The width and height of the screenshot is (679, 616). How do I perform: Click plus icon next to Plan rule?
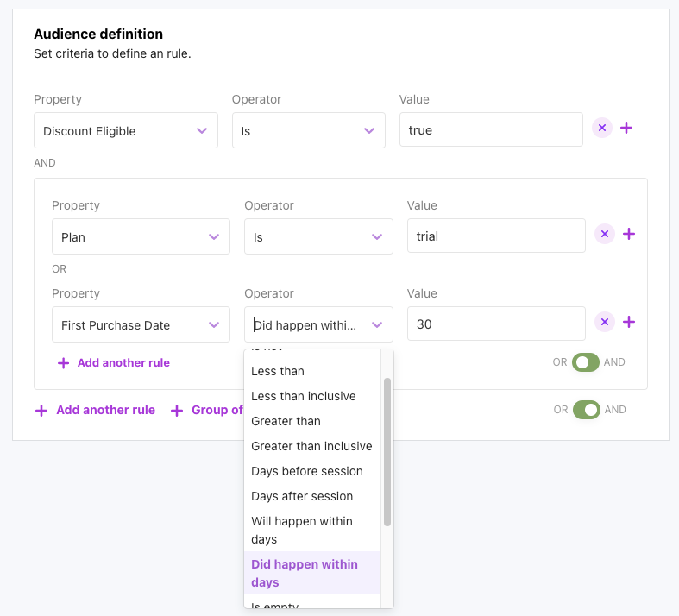click(x=629, y=234)
